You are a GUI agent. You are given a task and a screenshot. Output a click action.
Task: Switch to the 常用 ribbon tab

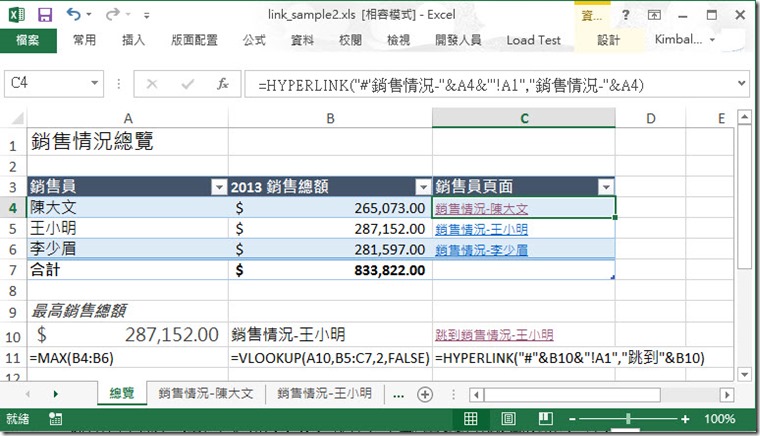coord(84,40)
